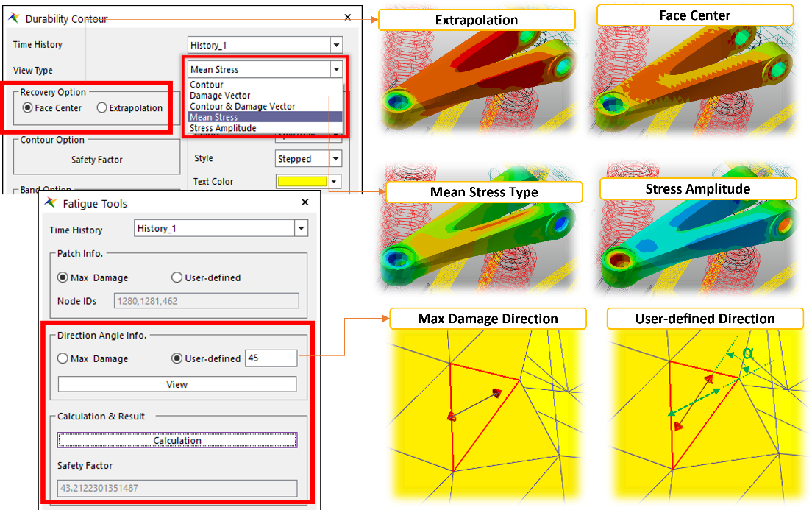Select Stress Amplitude from the list
The image size is (812, 510).
click(223, 128)
